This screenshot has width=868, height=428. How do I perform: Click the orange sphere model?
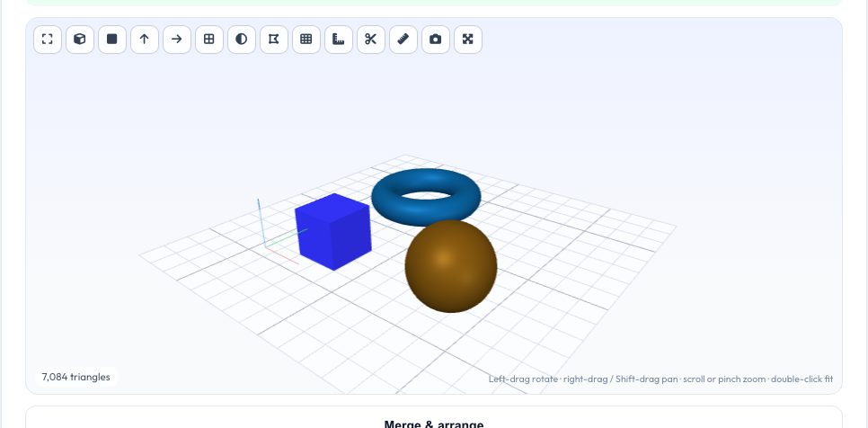pyautogui.click(x=451, y=266)
